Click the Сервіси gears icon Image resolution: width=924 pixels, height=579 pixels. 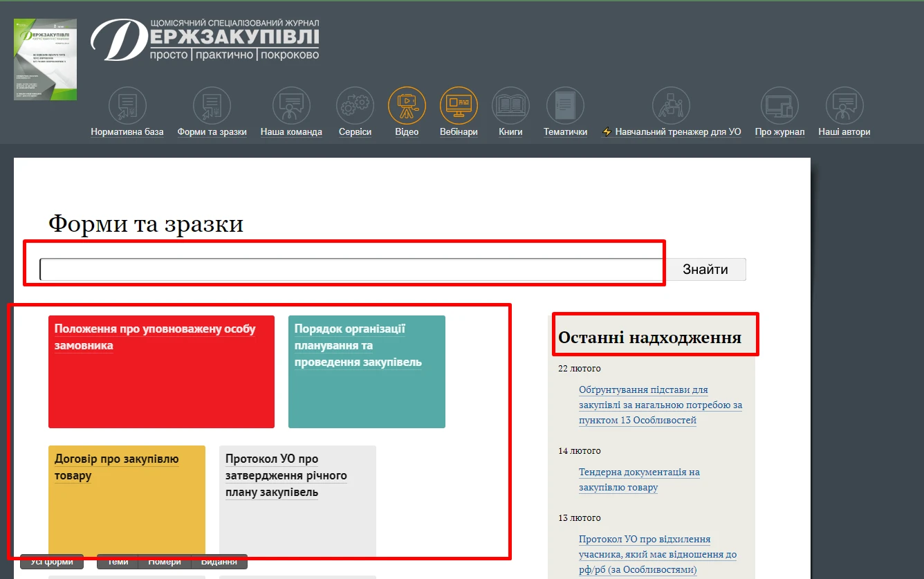coord(355,105)
